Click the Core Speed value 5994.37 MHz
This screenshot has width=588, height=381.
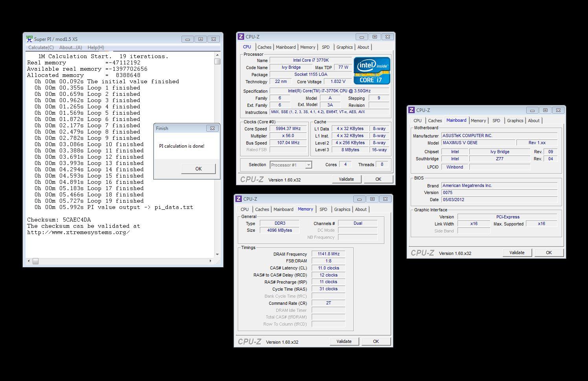[288, 129]
